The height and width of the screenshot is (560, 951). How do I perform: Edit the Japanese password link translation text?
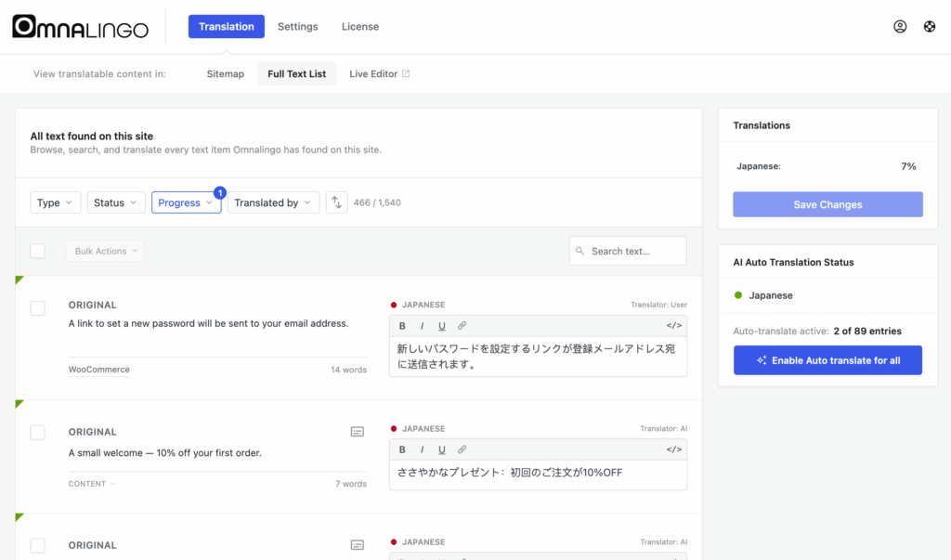pos(538,357)
